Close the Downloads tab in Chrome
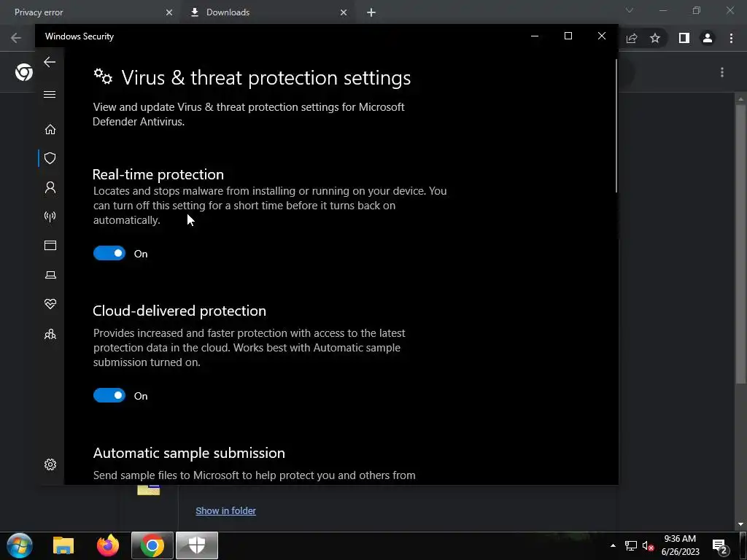The width and height of the screenshot is (747, 560). pyautogui.click(x=344, y=13)
